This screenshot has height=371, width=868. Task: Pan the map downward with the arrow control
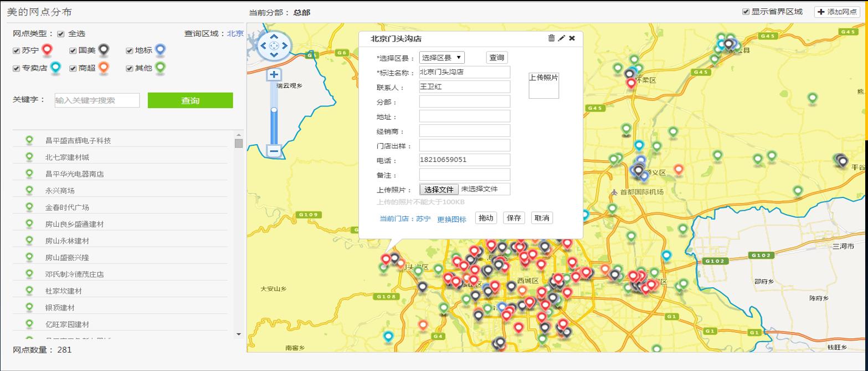[274, 56]
